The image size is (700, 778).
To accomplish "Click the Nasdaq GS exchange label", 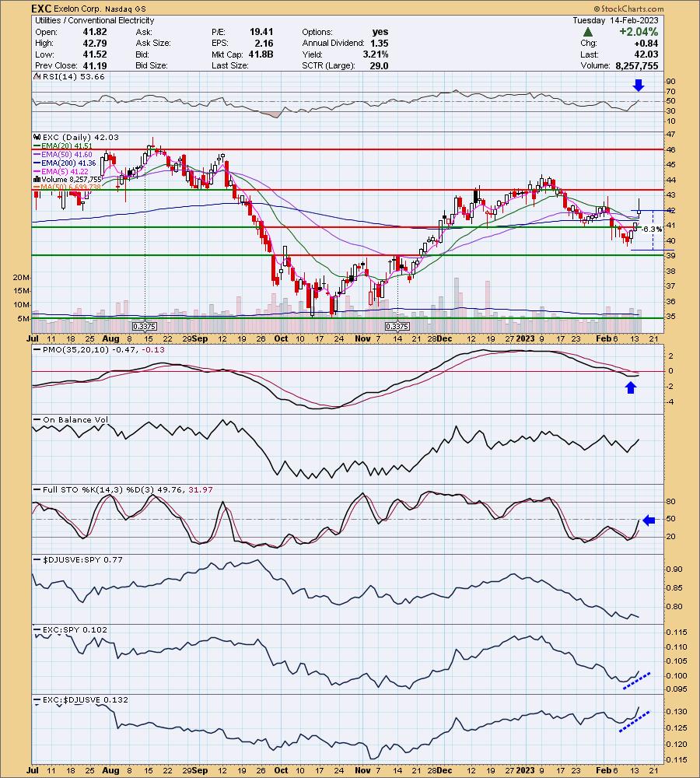I will [125, 9].
